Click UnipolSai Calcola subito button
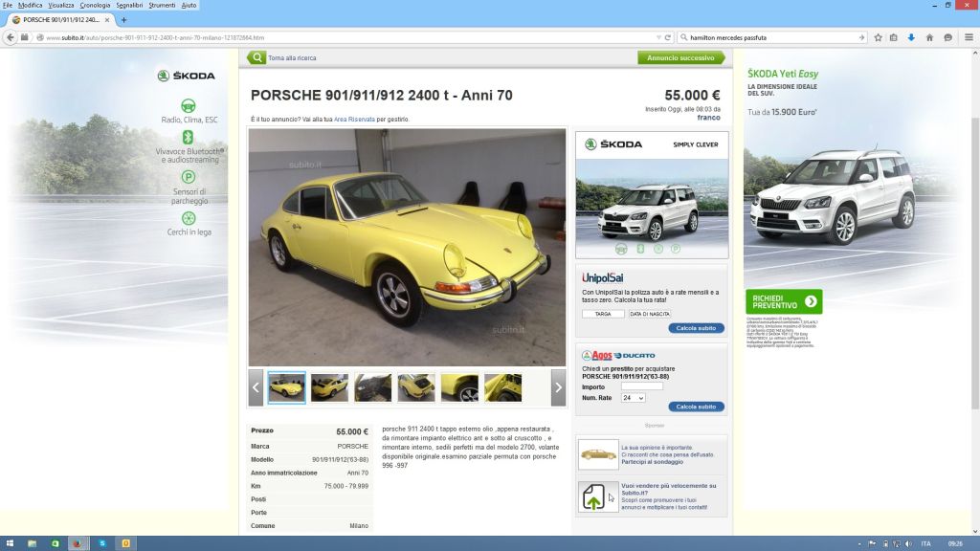980x551 pixels. click(697, 328)
